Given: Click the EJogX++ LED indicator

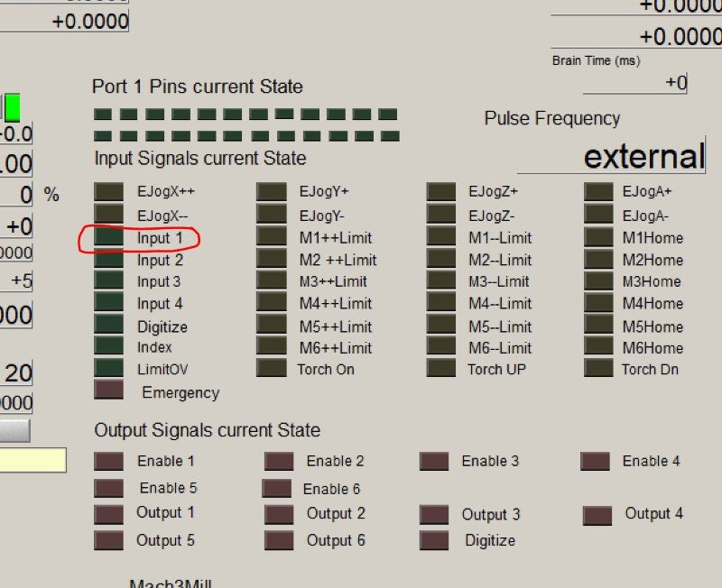Looking at the screenshot, I should click(108, 191).
